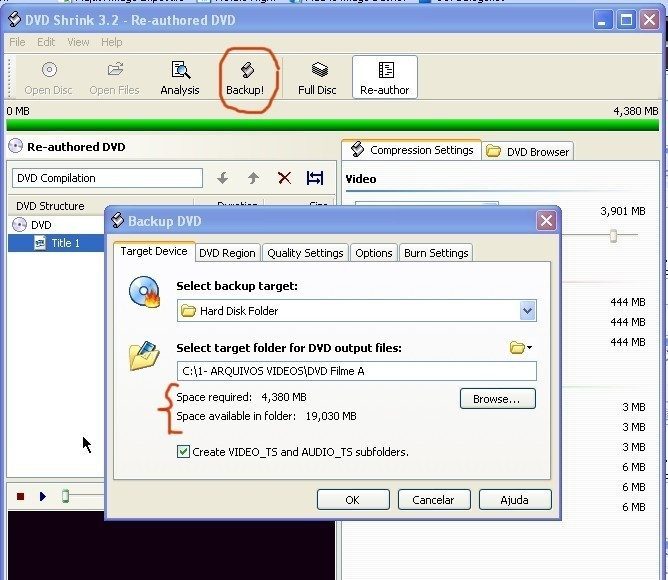Switch to the Compression Settings tab
This screenshot has width=668, height=580.
coord(412,150)
